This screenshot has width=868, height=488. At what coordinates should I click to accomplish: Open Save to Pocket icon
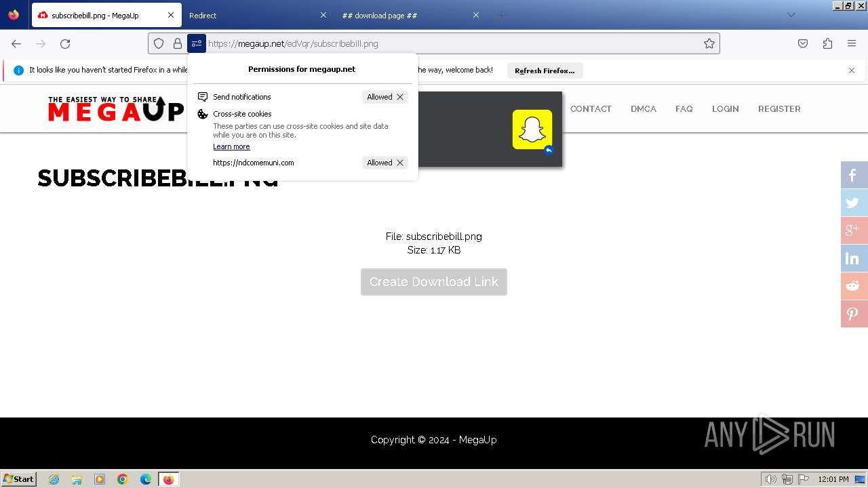(x=803, y=43)
